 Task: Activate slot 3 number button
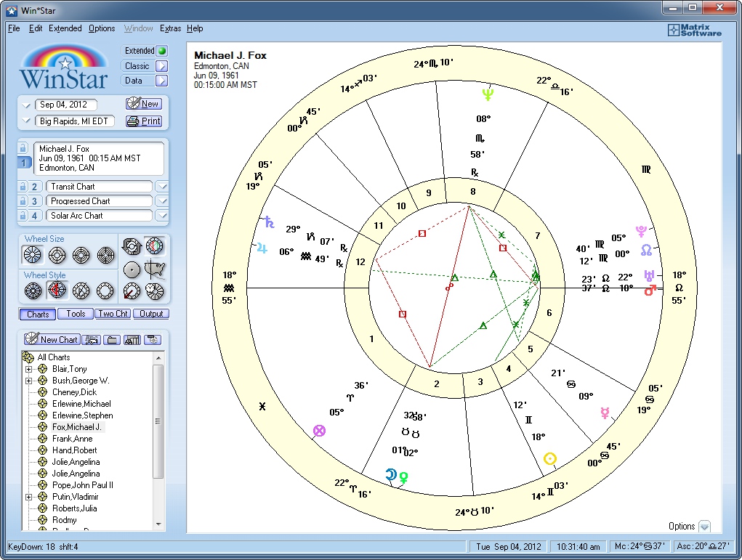point(35,201)
